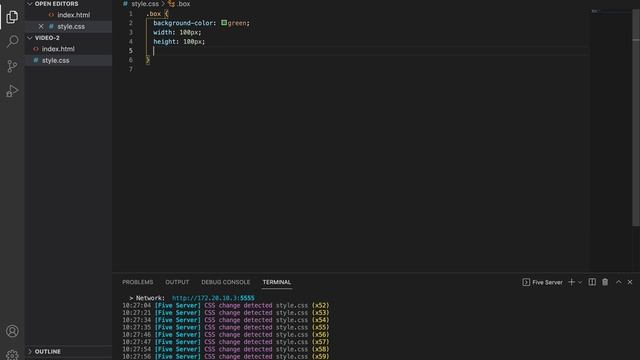Split the terminal panel
This screenshot has height=360, width=640.
click(x=592, y=282)
